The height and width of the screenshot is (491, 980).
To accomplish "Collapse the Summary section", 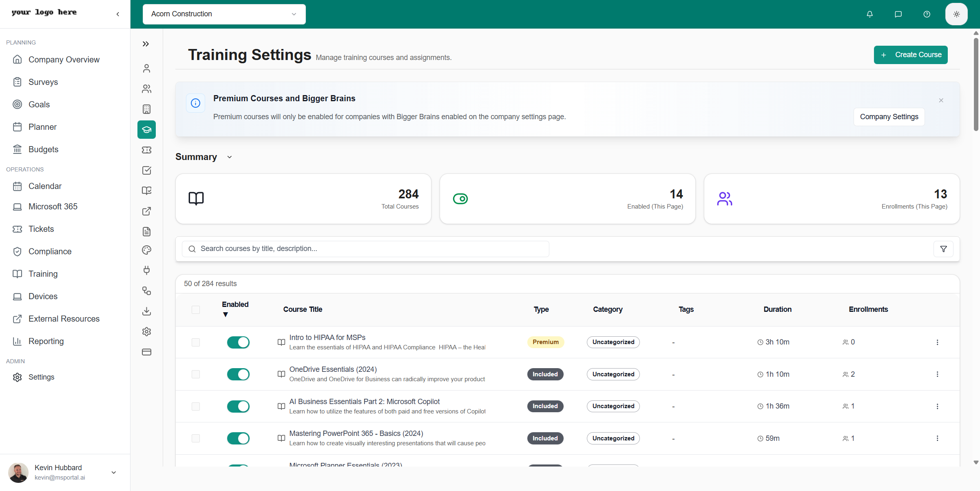I will coord(229,157).
